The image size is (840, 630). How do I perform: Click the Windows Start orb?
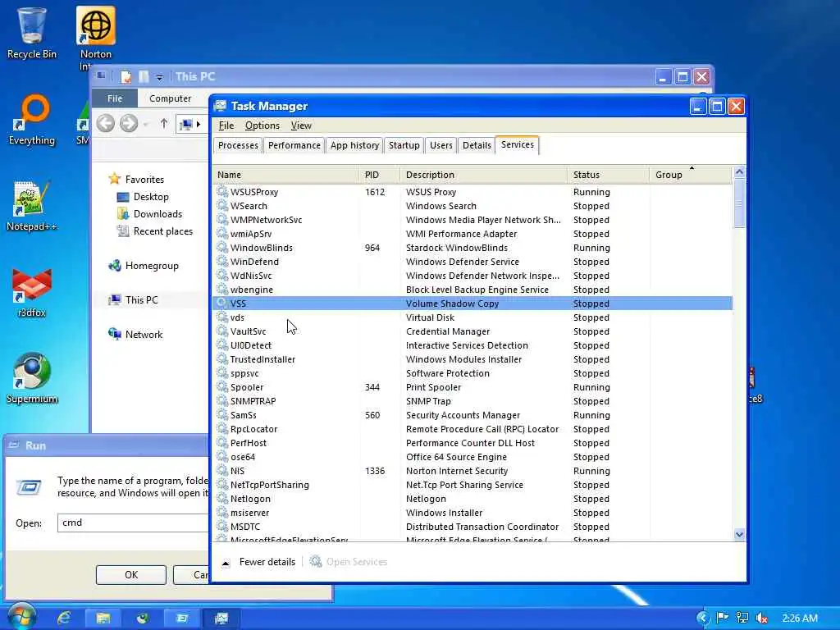click(21, 617)
